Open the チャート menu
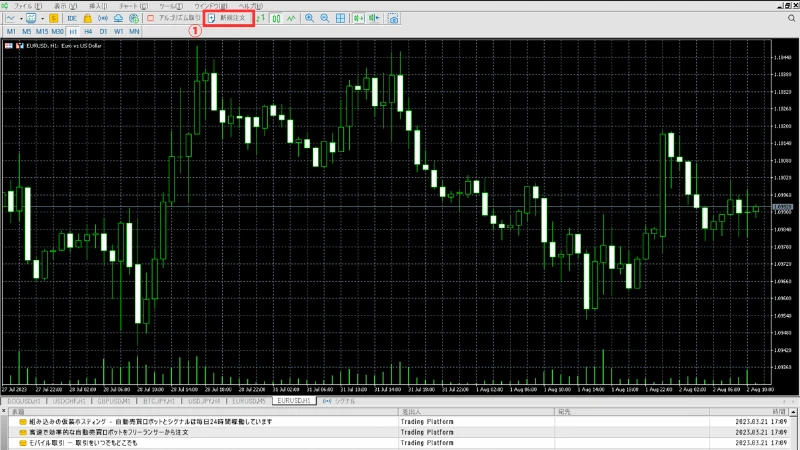800x450 pixels. point(133,6)
